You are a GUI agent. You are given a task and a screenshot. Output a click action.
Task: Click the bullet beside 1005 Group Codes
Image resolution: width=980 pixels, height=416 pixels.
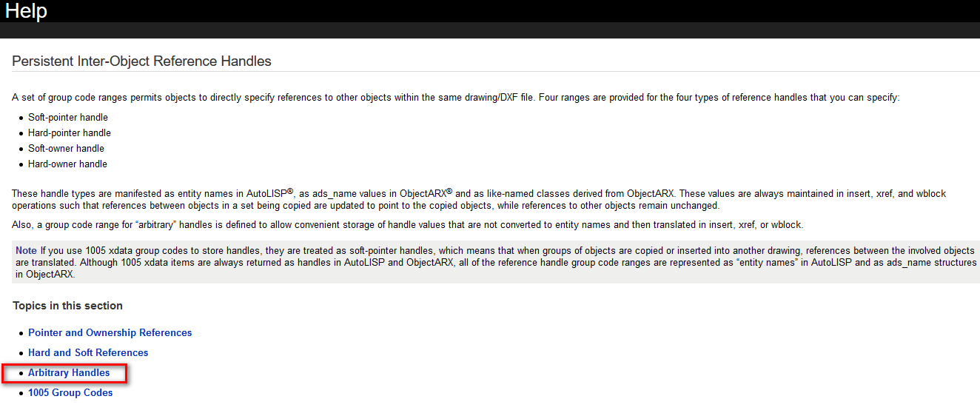pos(21,393)
